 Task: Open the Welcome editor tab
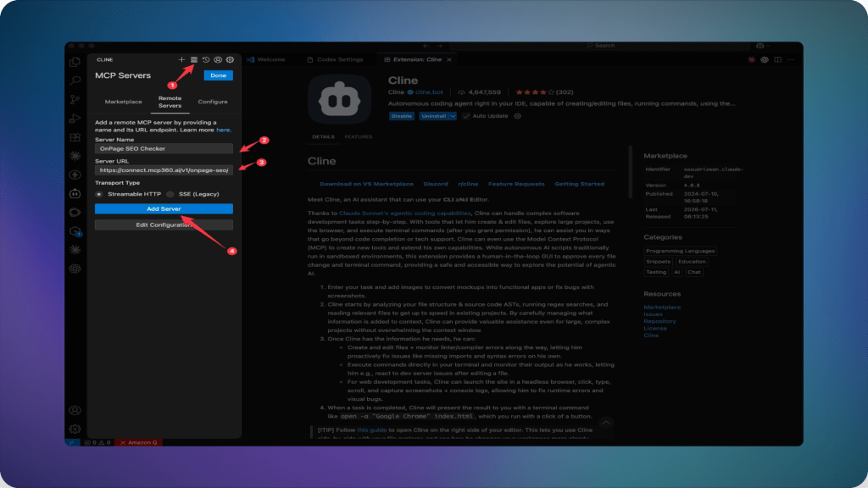265,59
